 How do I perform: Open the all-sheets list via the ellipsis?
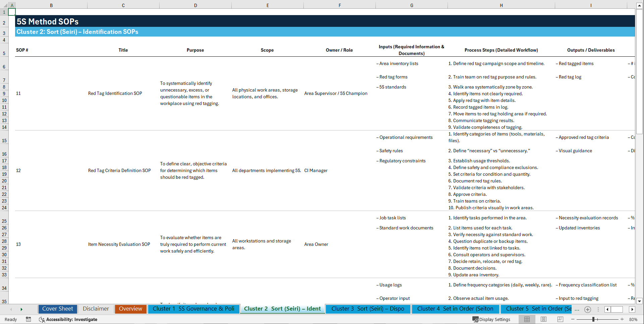coord(577,309)
